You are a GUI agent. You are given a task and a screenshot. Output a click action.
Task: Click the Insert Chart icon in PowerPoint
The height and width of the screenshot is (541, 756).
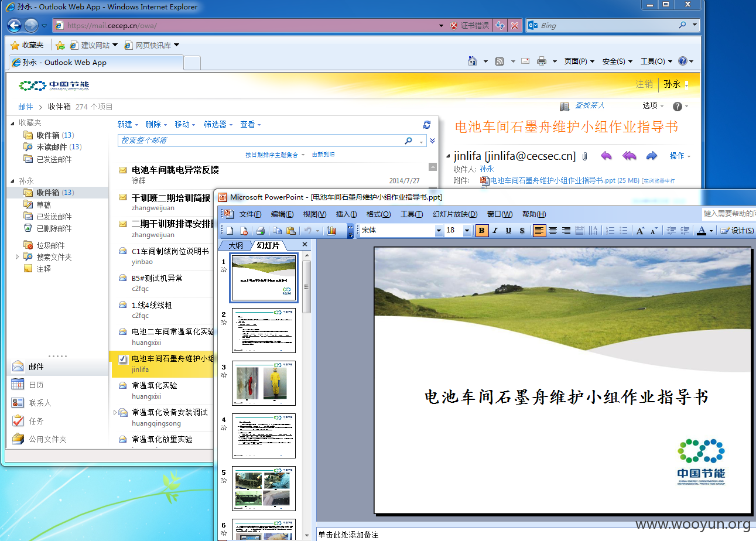click(331, 231)
